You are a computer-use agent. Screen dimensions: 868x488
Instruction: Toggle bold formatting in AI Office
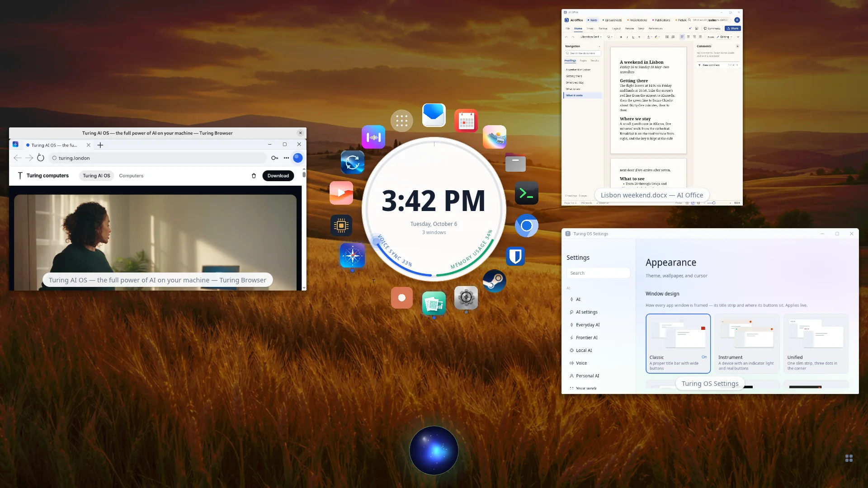pos(621,37)
